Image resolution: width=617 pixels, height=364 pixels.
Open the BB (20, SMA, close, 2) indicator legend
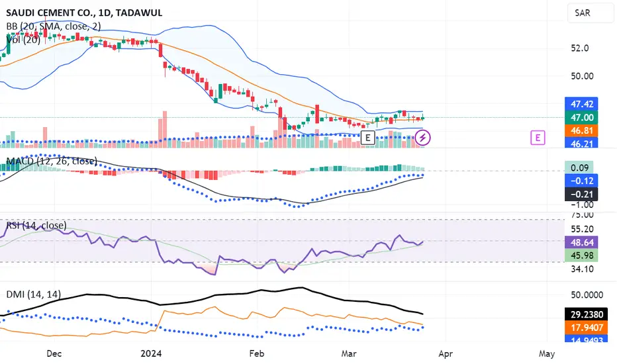54,26
